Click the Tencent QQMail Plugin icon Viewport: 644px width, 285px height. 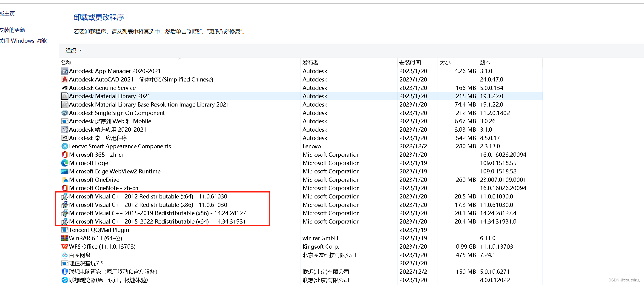click(65, 230)
